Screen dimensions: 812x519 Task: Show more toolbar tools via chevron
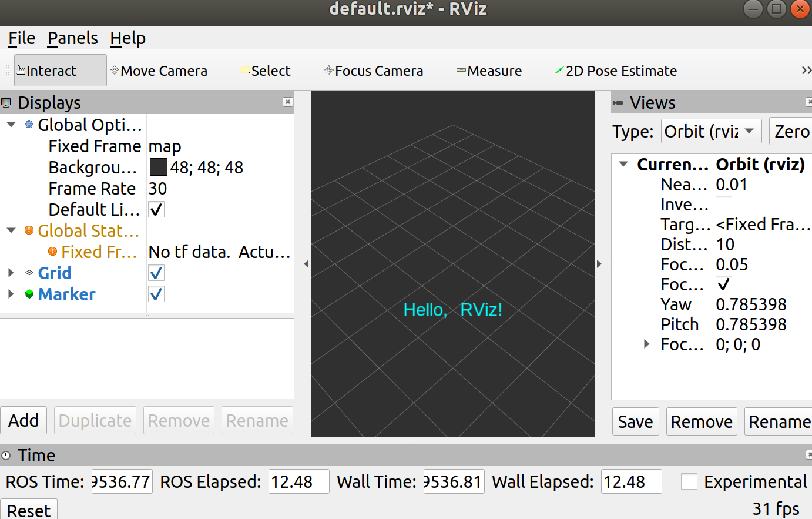806,71
